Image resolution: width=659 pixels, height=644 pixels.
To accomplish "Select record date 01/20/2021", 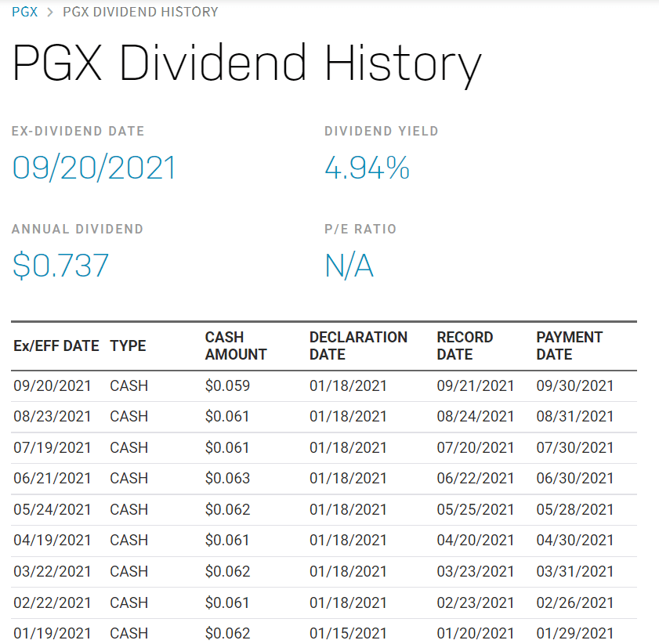I will (x=476, y=633).
